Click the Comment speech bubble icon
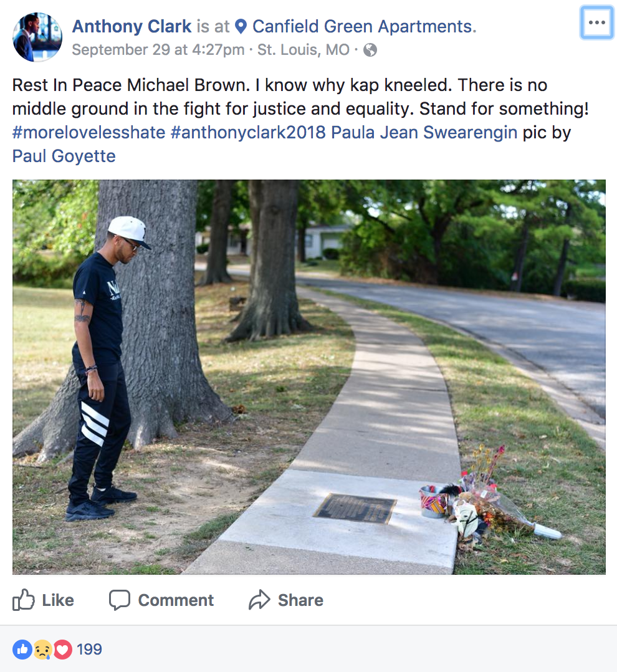This screenshot has height=672, width=617. (x=120, y=600)
